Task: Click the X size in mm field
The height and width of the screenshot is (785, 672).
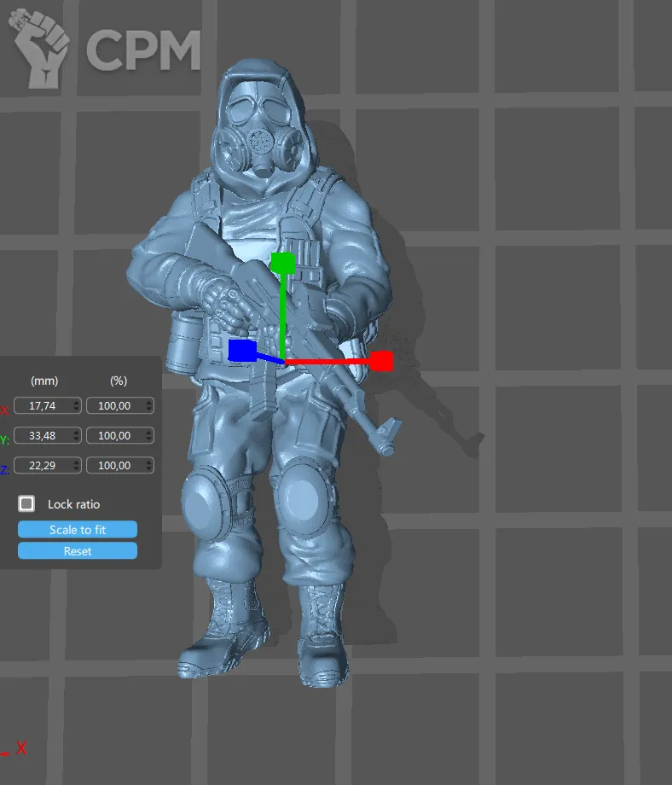Action: pos(44,406)
